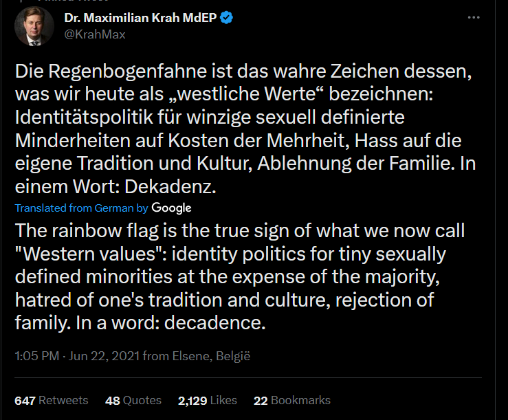
Task: Click the German word 'Dekadenz.'
Action: (x=170, y=187)
